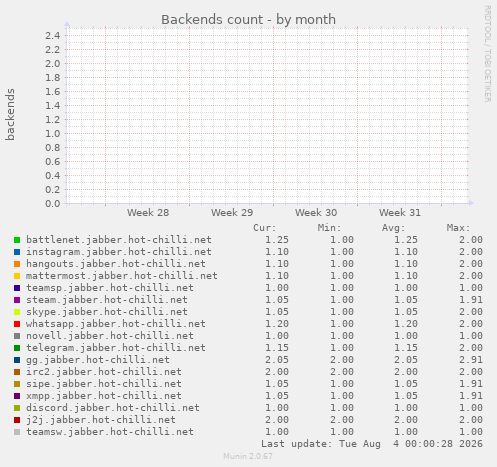The height and width of the screenshot is (467, 497).
Task: Select novell.jabber.hot-chilli.net legend label
Action: click(110, 336)
